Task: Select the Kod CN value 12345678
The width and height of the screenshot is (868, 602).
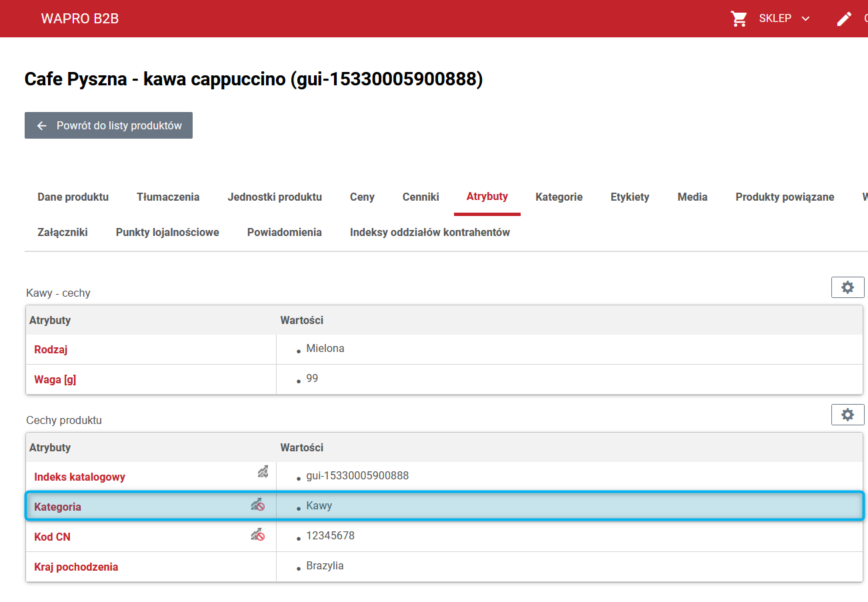Action: (x=330, y=535)
